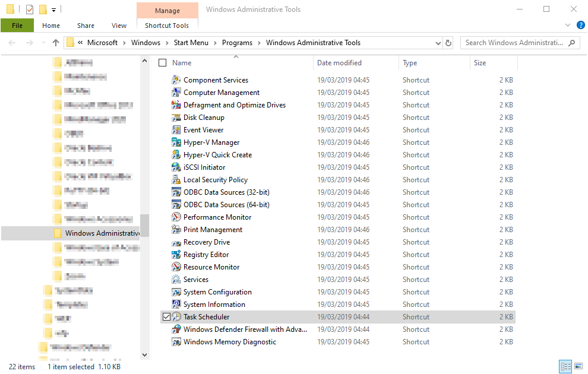Expand the ribbon with the chevron

(568, 25)
